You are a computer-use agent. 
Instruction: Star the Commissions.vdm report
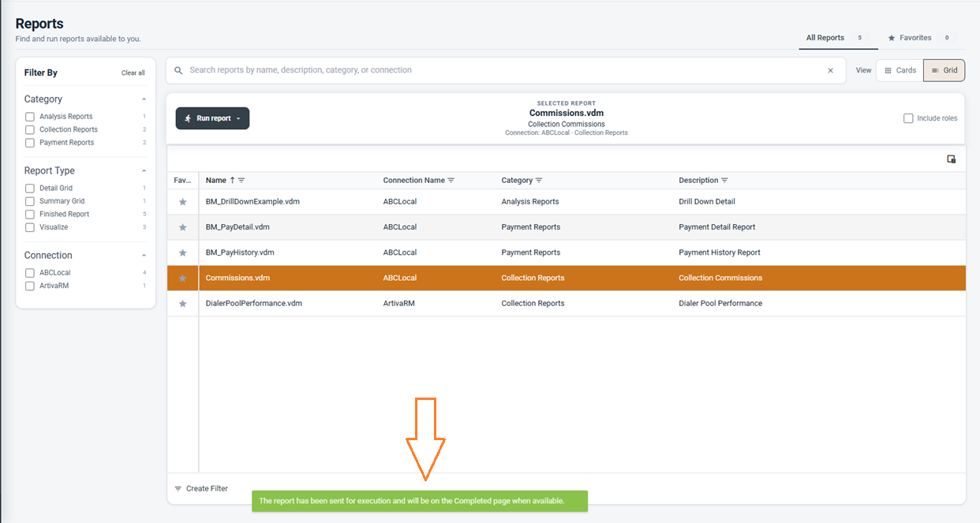point(182,278)
